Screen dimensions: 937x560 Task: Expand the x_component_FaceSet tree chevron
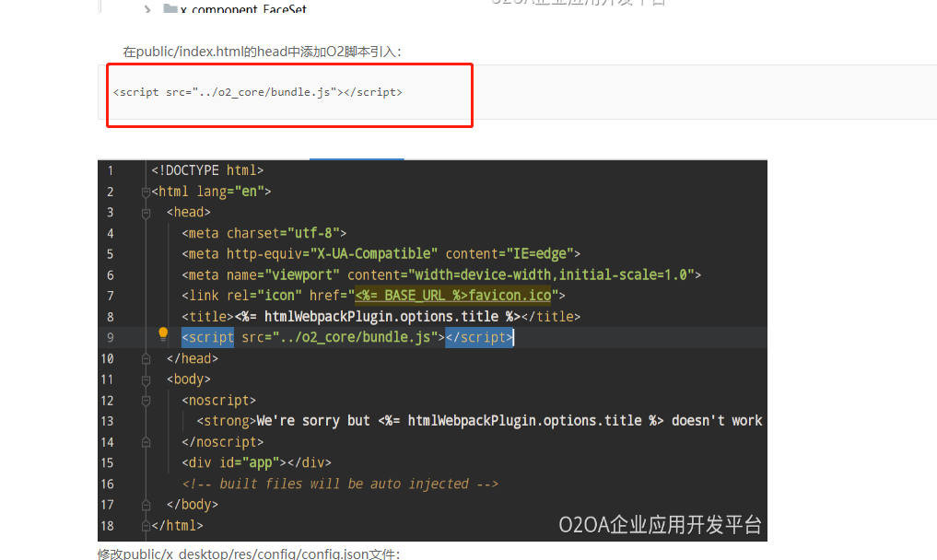147,9
